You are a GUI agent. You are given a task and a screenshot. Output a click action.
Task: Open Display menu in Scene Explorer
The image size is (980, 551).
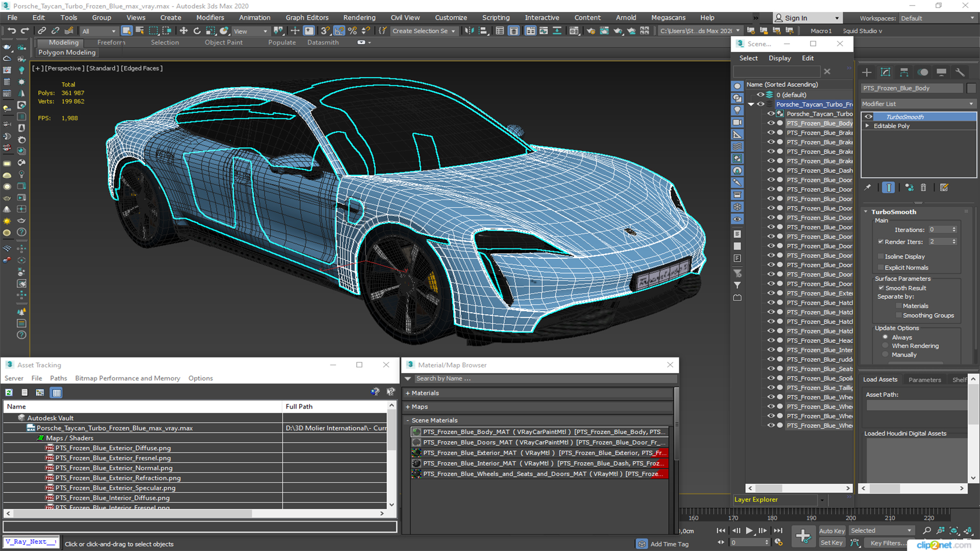pos(780,58)
